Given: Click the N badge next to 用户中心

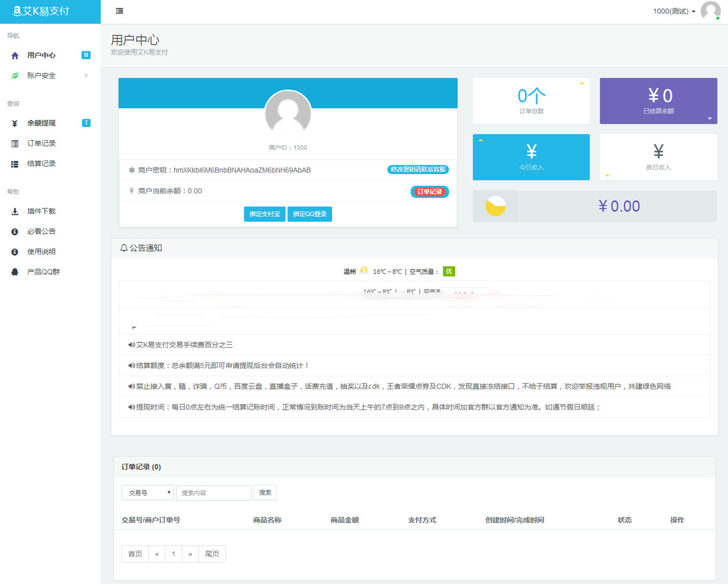Looking at the screenshot, I should tap(86, 55).
